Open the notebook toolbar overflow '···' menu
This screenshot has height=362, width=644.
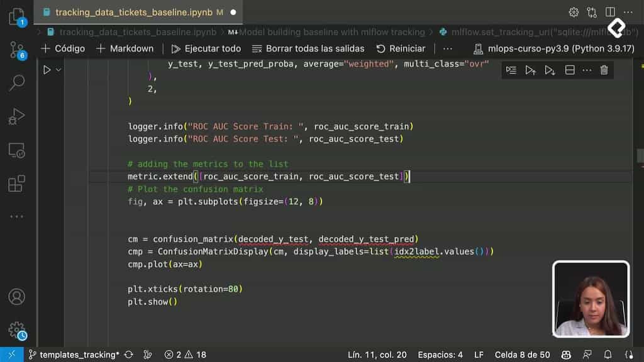point(447,48)
